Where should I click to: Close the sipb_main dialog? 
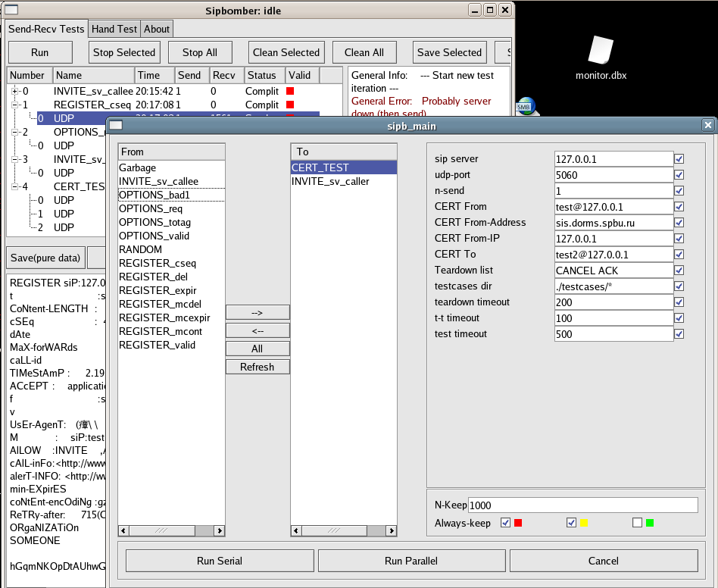707,125
